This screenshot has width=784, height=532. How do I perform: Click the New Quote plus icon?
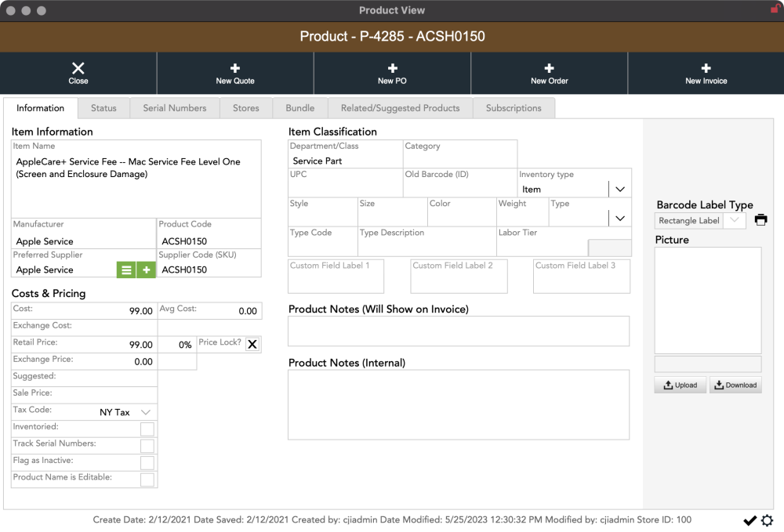pos(235,69)
